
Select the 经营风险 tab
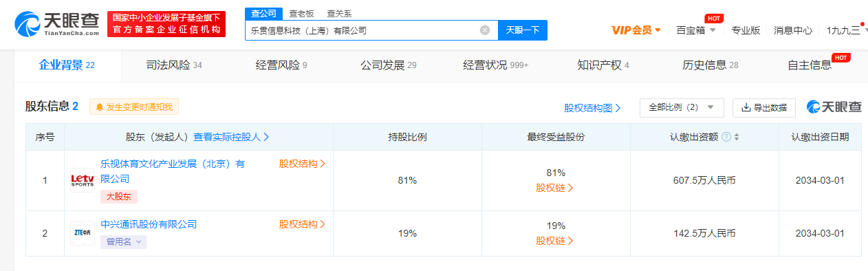tap(281, 65)
